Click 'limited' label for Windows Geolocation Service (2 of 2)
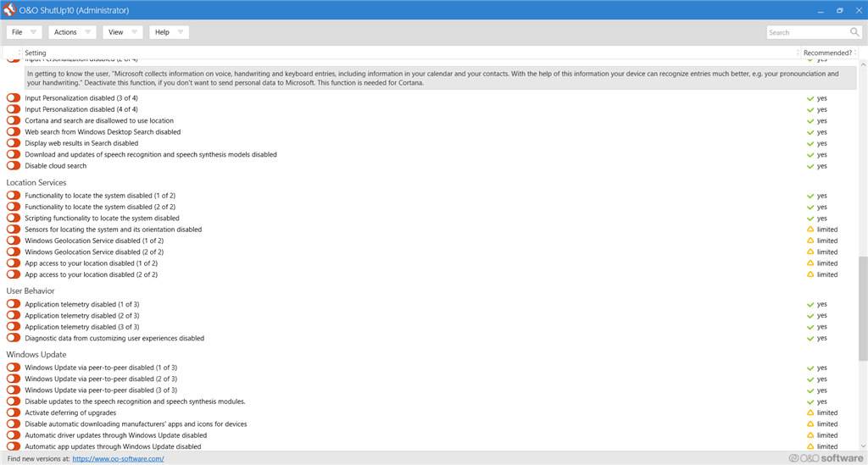This screenshot has width=868, height=465. click(x=827, y=252)
